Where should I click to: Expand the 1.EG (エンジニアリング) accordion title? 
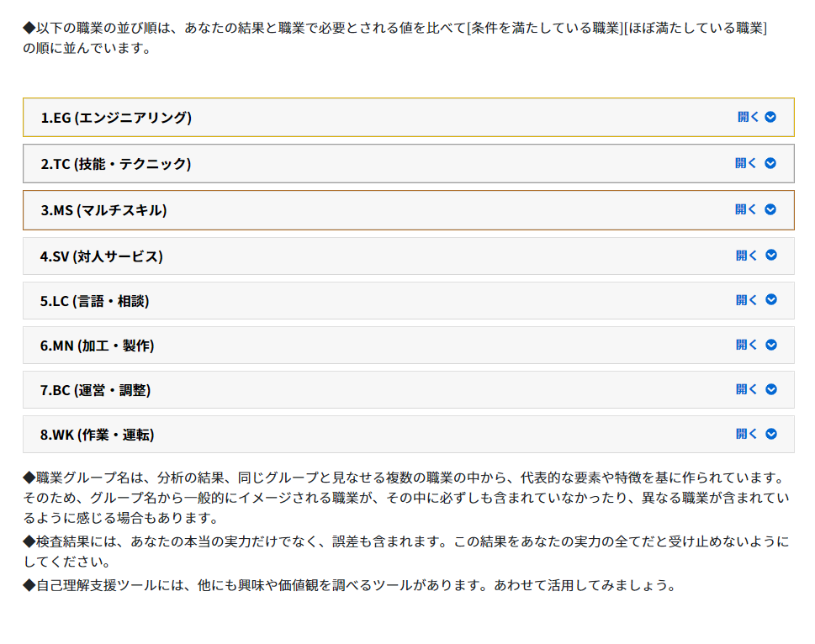[116, 118]
